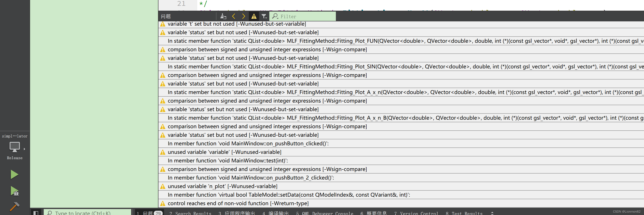Select the Fitting_Plot_A_x_n_B member function row
This screenshot has width=644, height=215.
[x=401, y=118]
